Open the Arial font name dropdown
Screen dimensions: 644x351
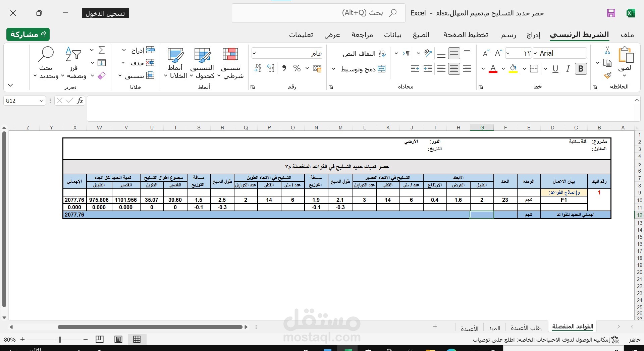(x=535, y=53)
